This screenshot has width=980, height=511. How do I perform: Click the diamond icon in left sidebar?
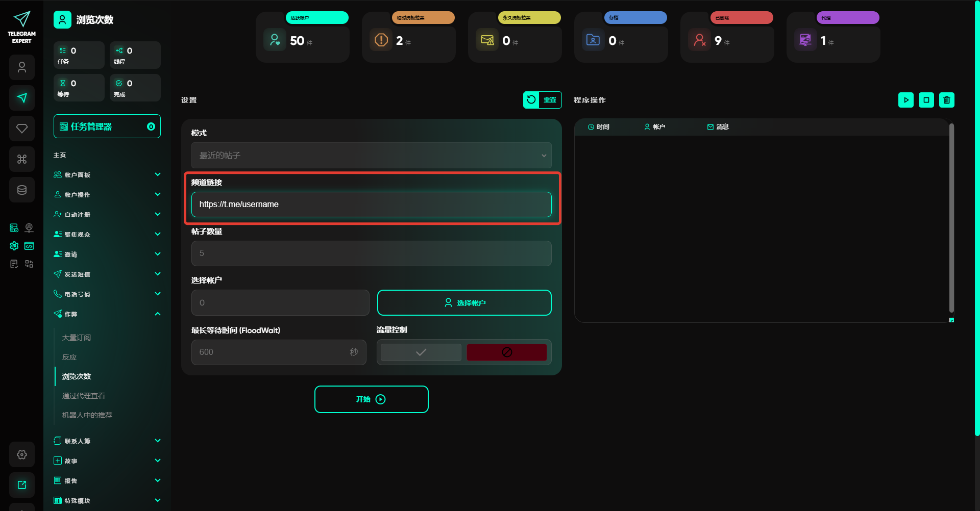[22, 129]
